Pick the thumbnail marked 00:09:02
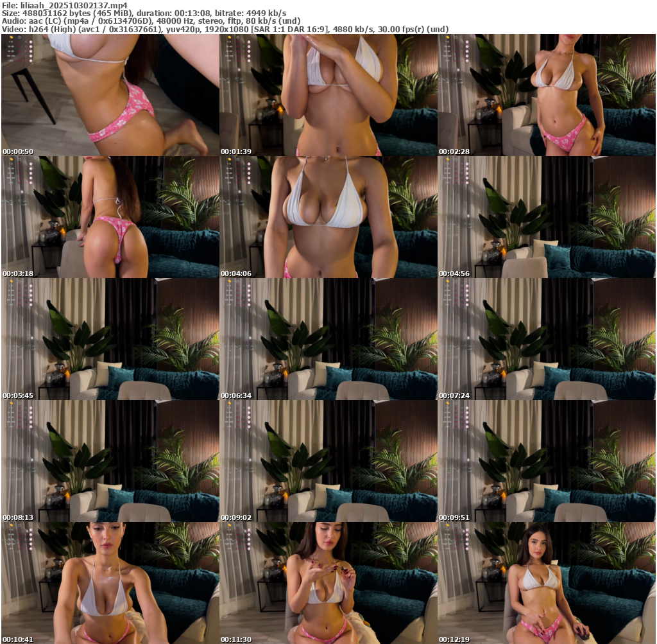This screenshot has width=657, height=644. [328, 461]
